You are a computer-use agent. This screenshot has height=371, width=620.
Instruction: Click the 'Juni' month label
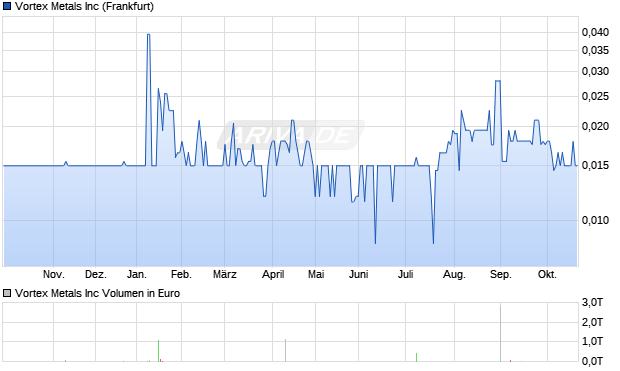pyautogui.click(x=358, y=274)
